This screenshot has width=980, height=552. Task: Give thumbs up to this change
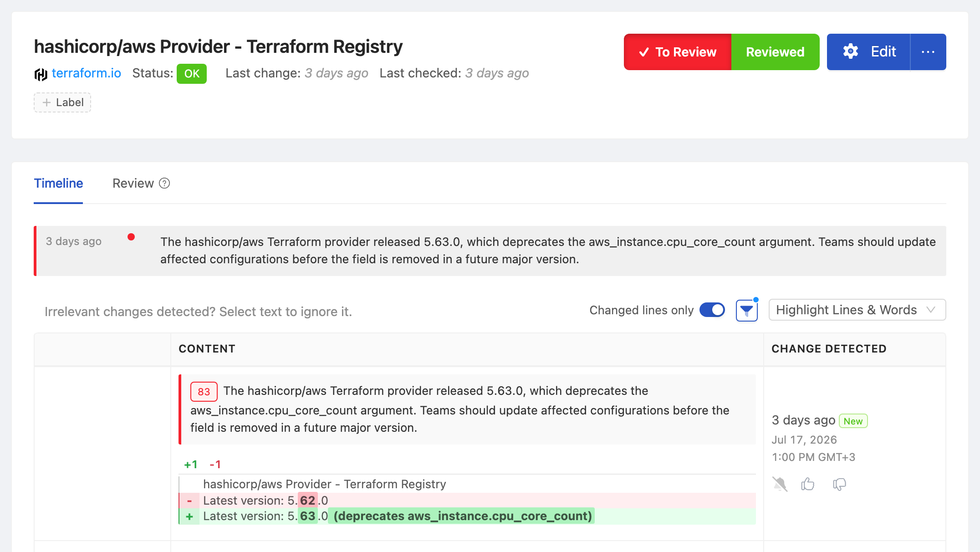(x=807, y=484)
